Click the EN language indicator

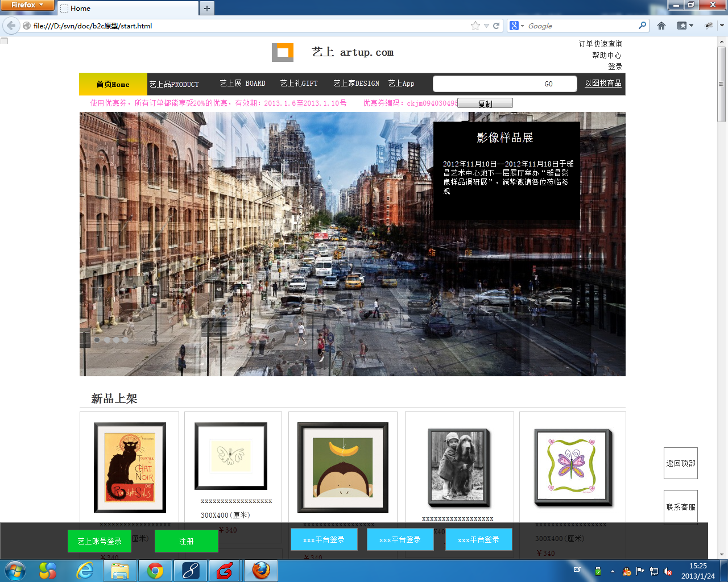tap(577, 569)
